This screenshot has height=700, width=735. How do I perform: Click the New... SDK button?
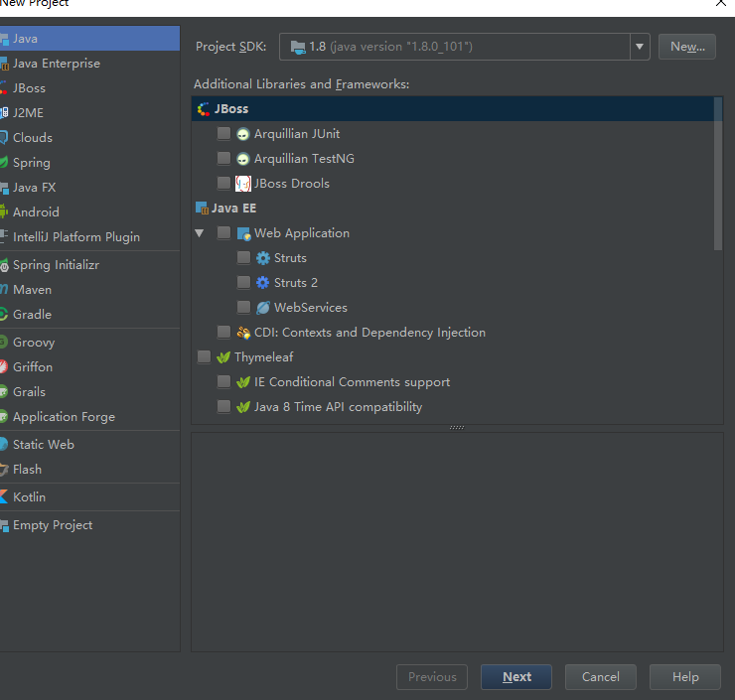click(x=687, y=47)
